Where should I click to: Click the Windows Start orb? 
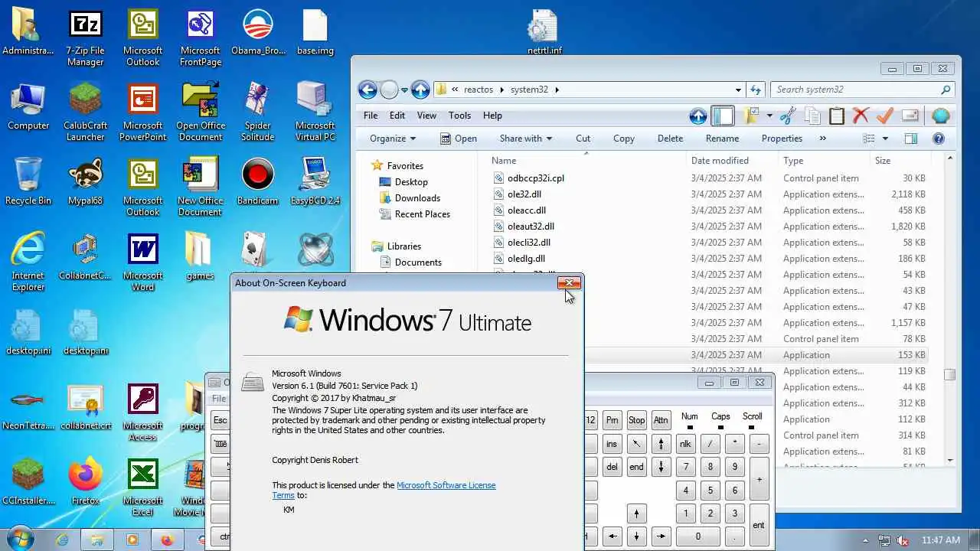tap(19, 539)
